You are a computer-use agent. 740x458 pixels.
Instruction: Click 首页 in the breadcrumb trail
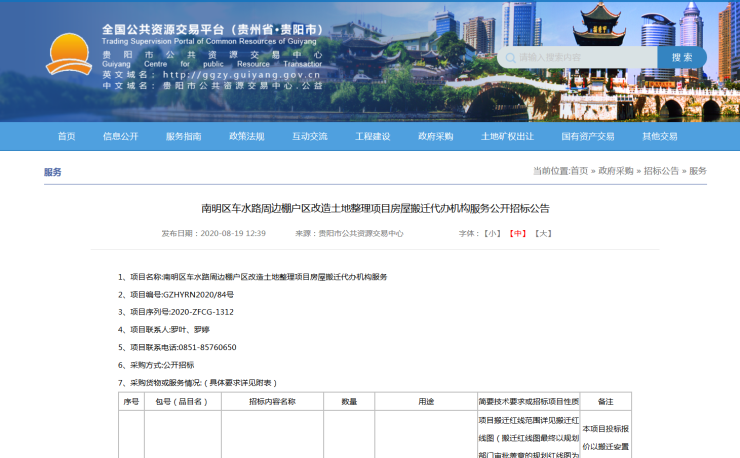point(579,171)
